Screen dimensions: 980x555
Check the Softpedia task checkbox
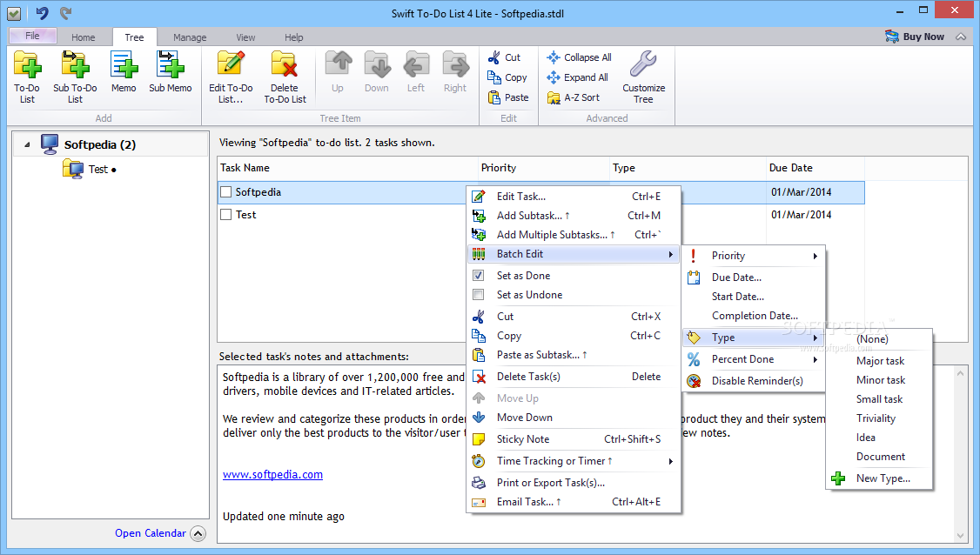point(226,192)
